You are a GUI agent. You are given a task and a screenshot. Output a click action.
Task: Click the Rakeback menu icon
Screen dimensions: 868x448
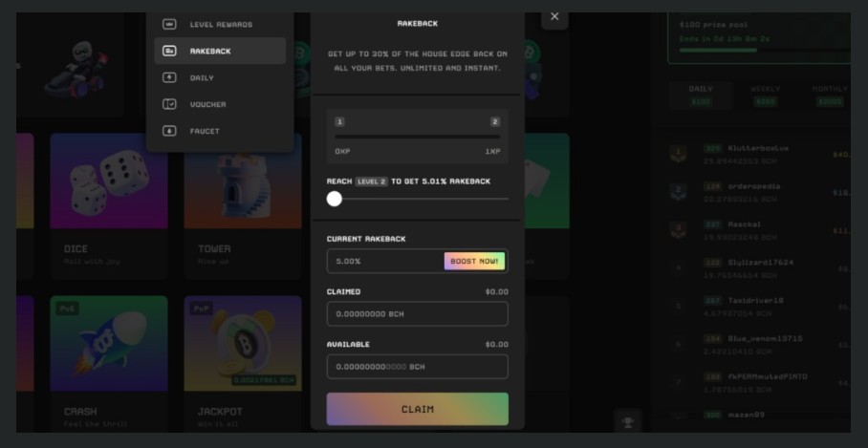[x=169, y=51]
